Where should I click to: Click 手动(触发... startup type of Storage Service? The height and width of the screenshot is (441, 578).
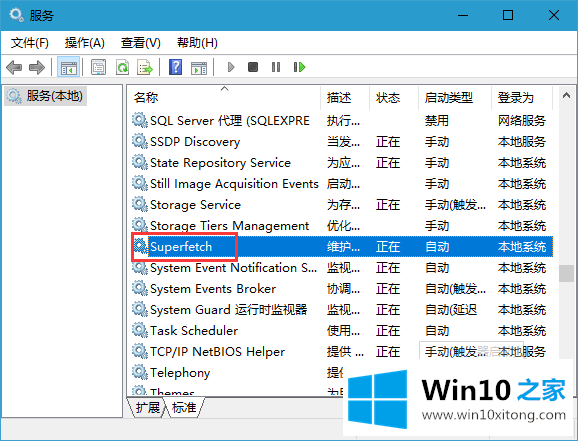click(x=455, y=205)
